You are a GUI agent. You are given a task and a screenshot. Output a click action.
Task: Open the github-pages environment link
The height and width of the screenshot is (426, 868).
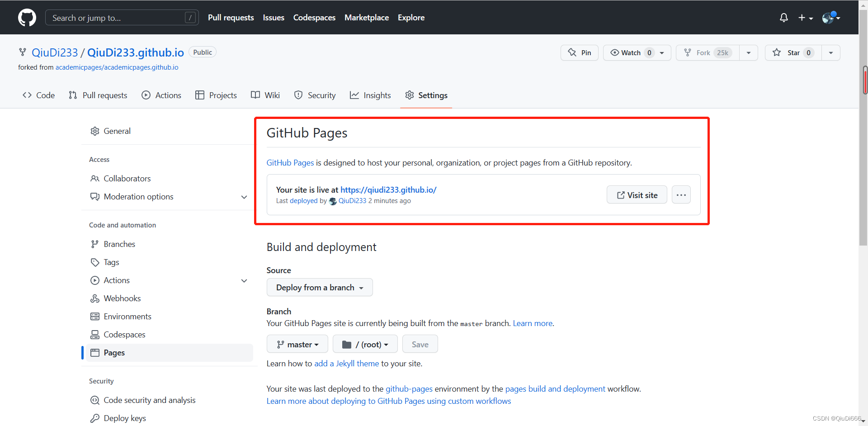pos(409,389)
